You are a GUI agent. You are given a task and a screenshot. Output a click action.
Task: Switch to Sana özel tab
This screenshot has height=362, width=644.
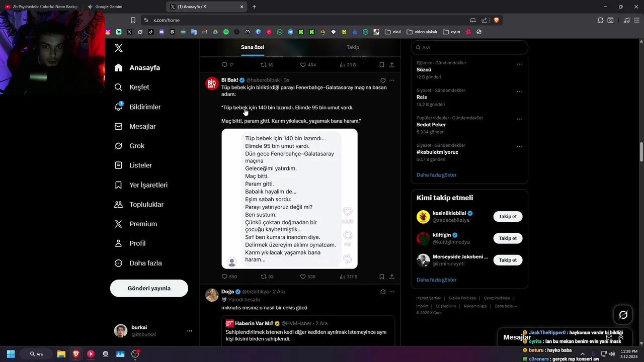[x=253, y=47]
